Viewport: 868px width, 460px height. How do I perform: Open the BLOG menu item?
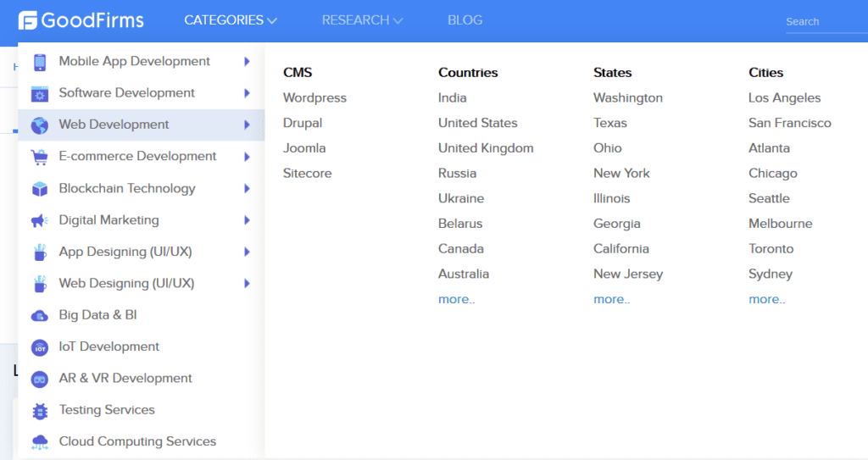coord(465,20)
